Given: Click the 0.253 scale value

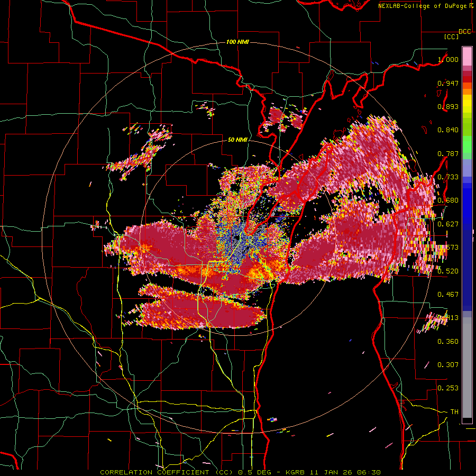Looking at the screenshot, I should (448, 388).
